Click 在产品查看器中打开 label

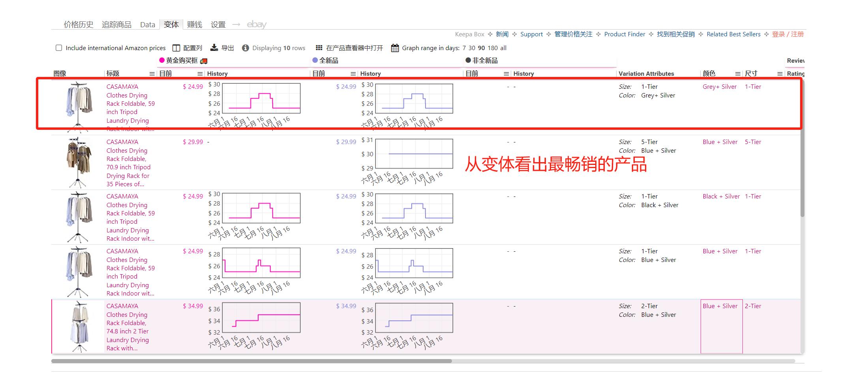pos(354,48)
